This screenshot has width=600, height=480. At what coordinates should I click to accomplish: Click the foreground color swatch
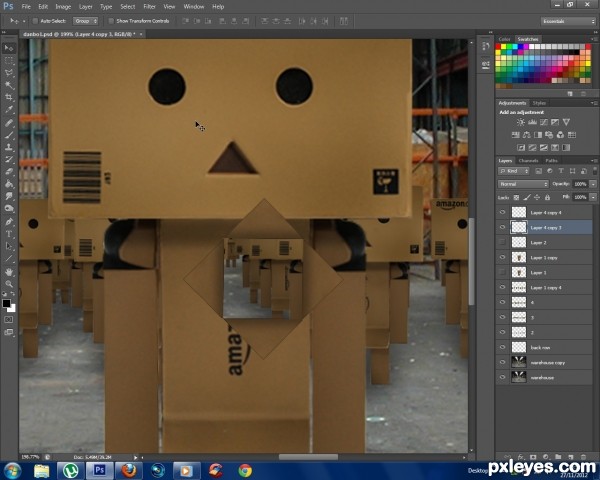pyautogui.click(x=6, y=303)
